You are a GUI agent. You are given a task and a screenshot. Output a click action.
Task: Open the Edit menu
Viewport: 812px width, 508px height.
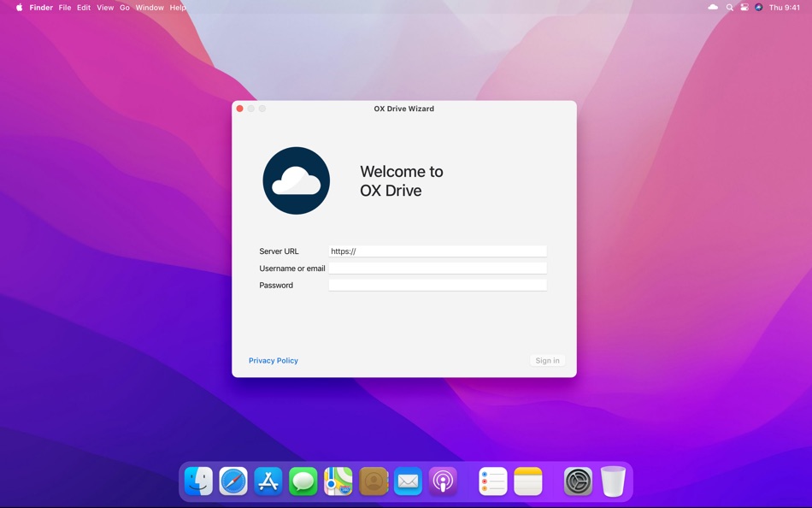[84, 7]
